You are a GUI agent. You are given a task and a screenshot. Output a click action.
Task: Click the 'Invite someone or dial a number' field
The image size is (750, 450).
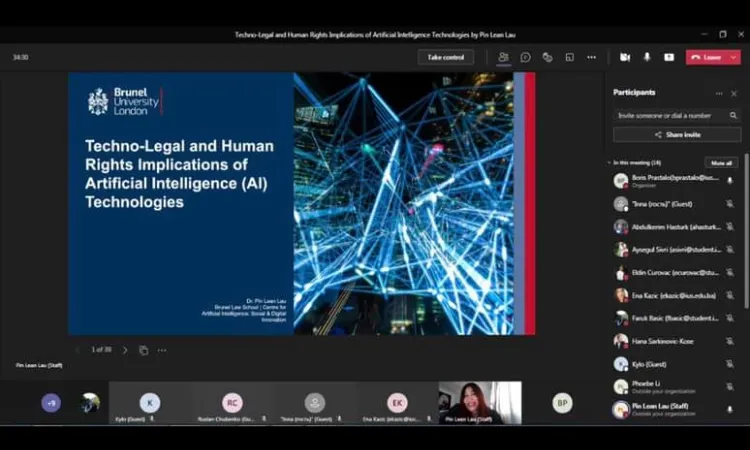point(670,115)
